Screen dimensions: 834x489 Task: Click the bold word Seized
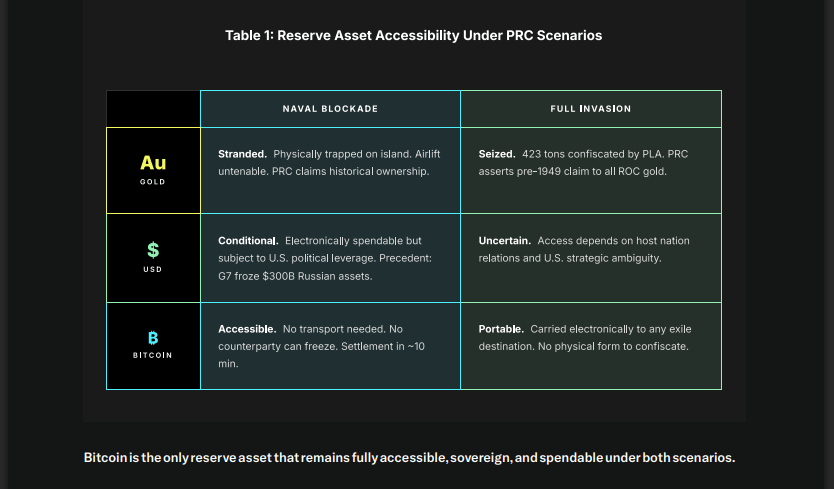(497, 155)
